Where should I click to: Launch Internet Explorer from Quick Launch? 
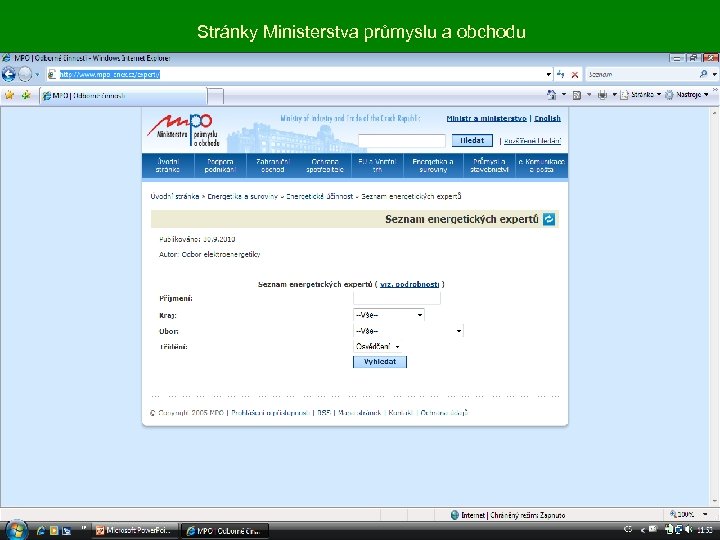pos(40,531)
